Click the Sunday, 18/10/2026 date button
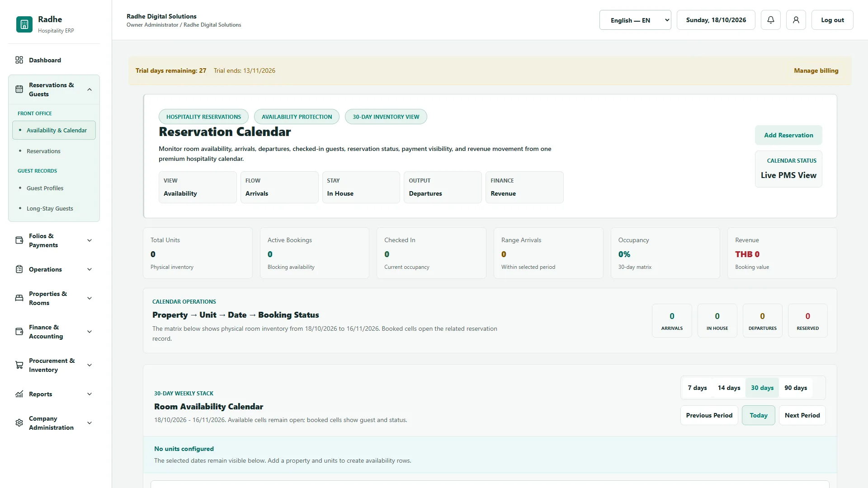868x488 pixels. 716,20
